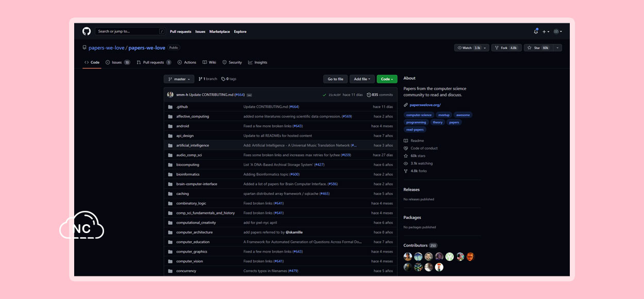This screenshot has width=644, height=299.
Task: Open the Actions tab
Action: (x=187, y=62)
